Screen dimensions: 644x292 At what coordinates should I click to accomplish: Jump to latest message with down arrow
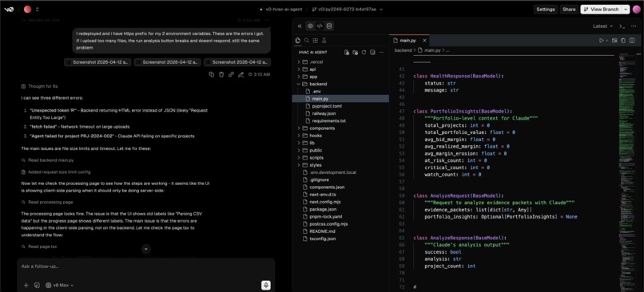145,249
